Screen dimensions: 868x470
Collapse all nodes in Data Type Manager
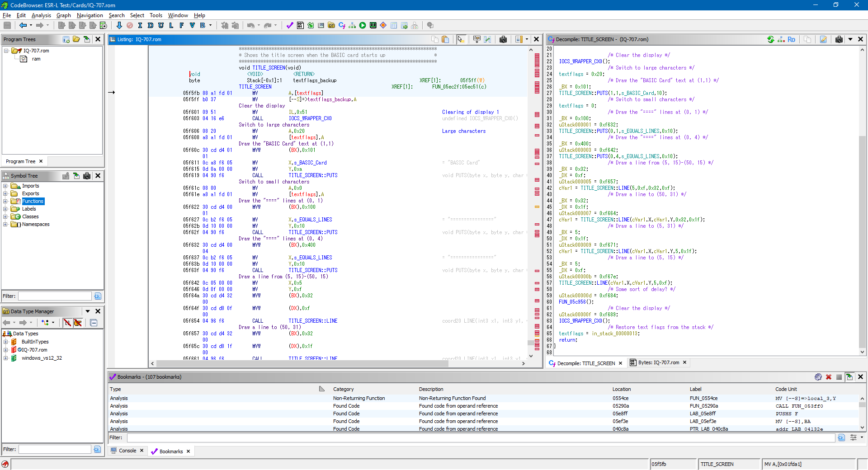94,323
